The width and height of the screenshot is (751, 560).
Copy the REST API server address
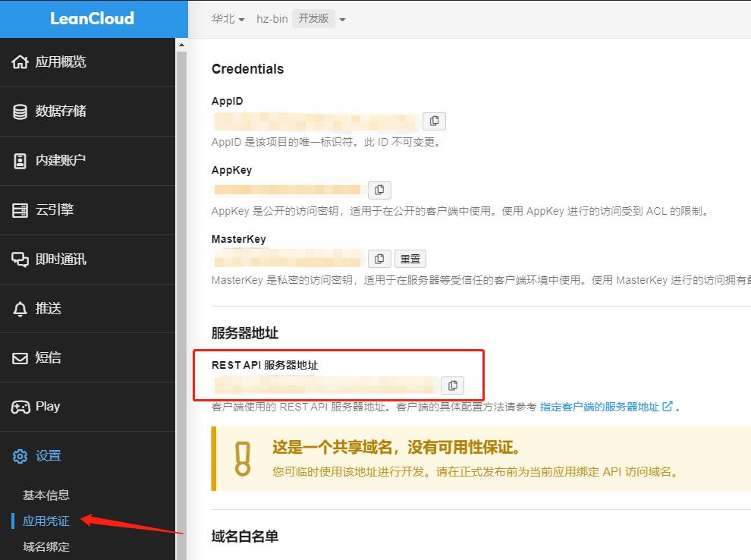point(452,385)
